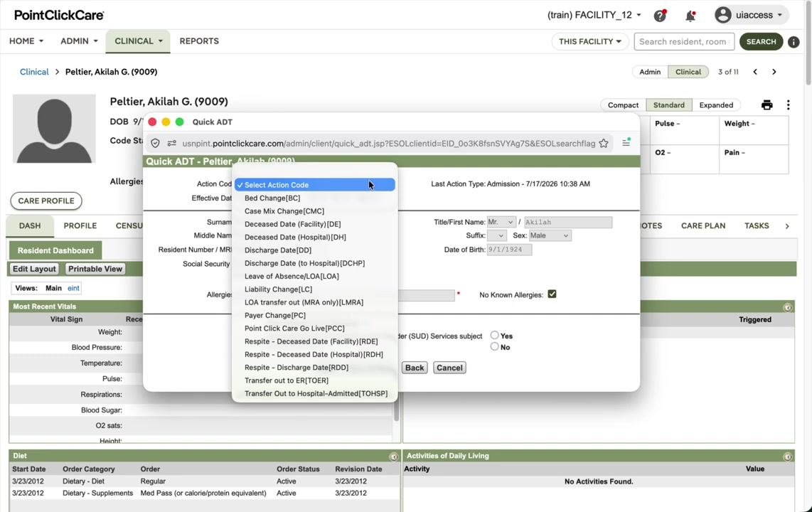The width and height of the screenshot is (812, 512).
Task: Click the Quick ADT address bar URL
Action: [x=388, y=144]
